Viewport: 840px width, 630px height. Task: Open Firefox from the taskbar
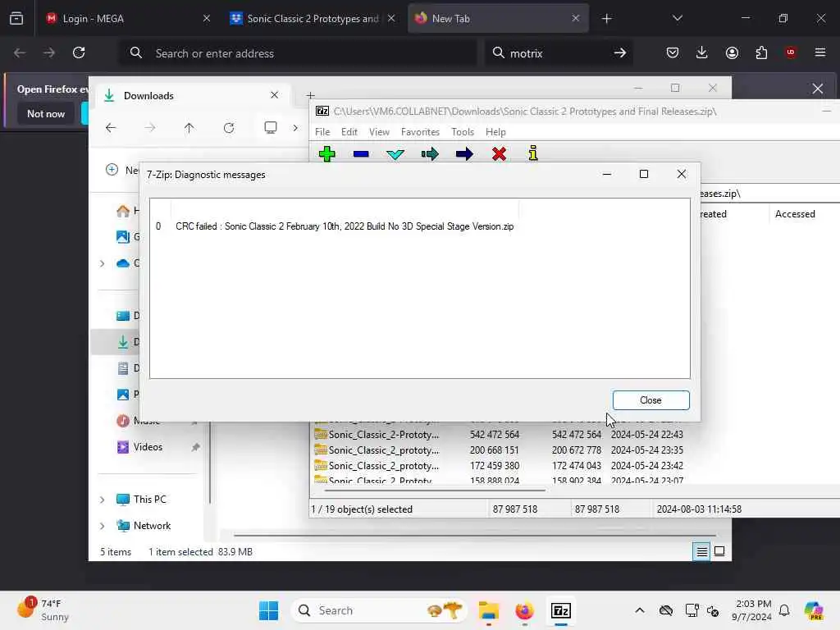click(524, 610)
